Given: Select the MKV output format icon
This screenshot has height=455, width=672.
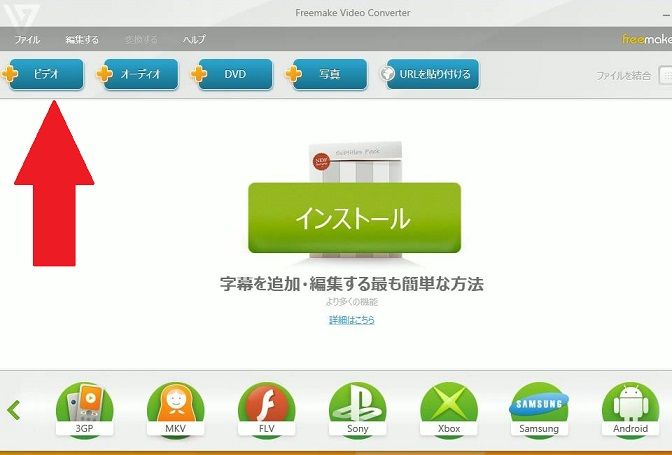Looking at the screenshot, I should [x=175, y=410].
